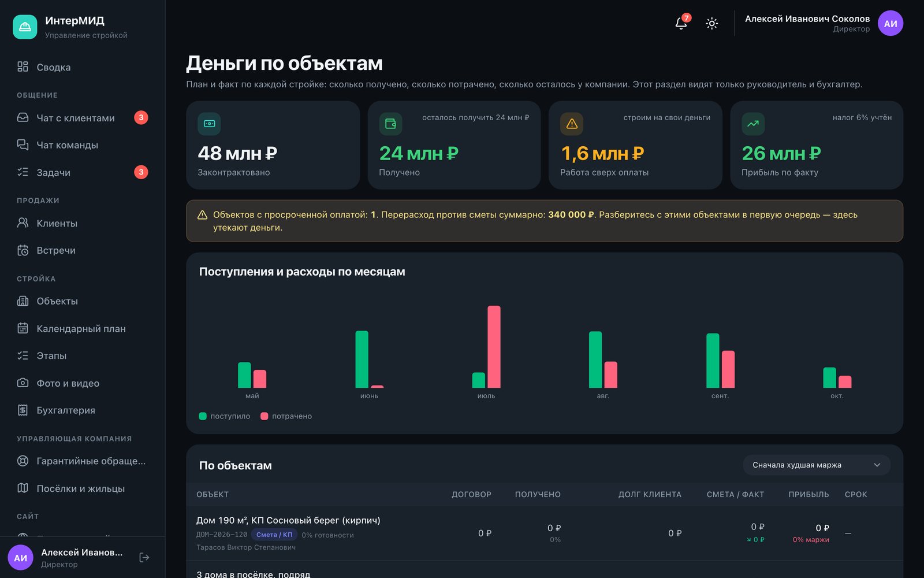Open Клиенты section
This screenshot has width=924, height=578.
pyautogui.click(x=83, y=223)
